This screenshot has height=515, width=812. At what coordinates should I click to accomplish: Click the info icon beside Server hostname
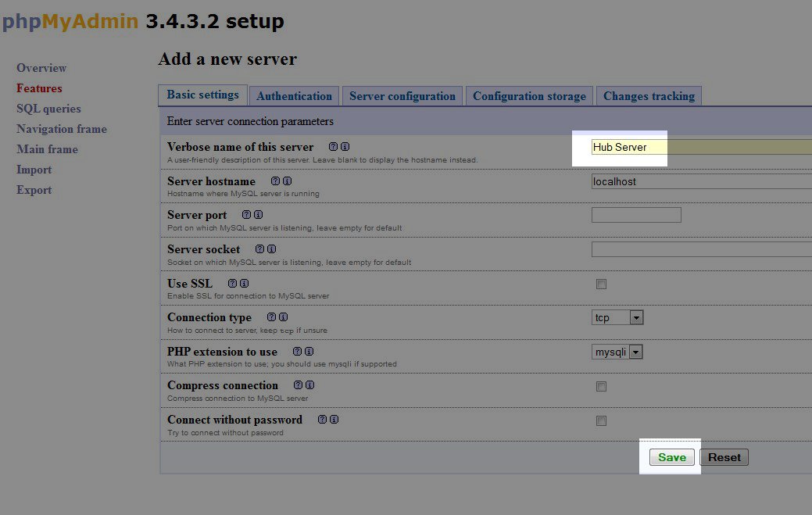(287, 181)
